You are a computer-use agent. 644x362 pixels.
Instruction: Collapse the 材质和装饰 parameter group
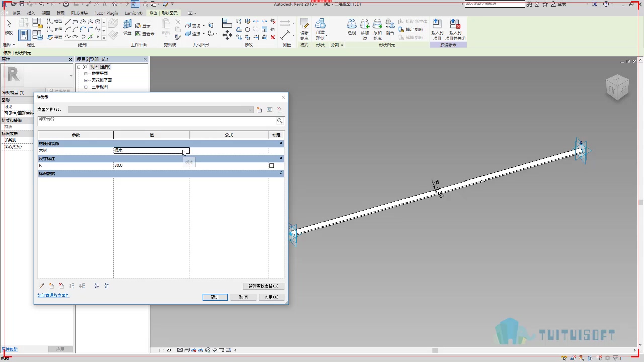281,144
